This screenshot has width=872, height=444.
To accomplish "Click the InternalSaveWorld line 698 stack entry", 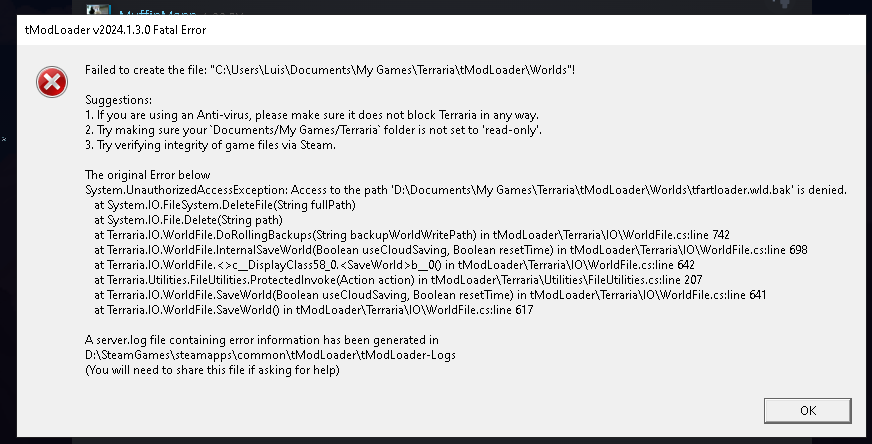I will pos(450,250).
